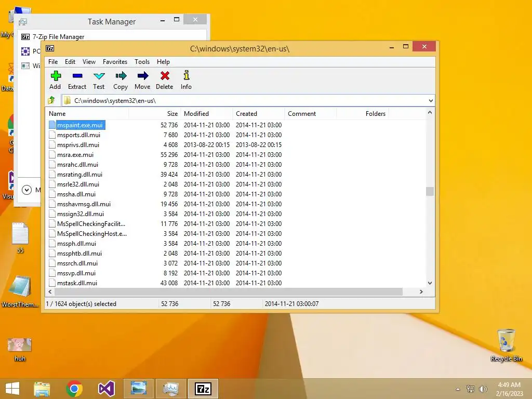Select MsSpellCheckingFacilit... file
532x399 pixels.
tap(91, 223)
